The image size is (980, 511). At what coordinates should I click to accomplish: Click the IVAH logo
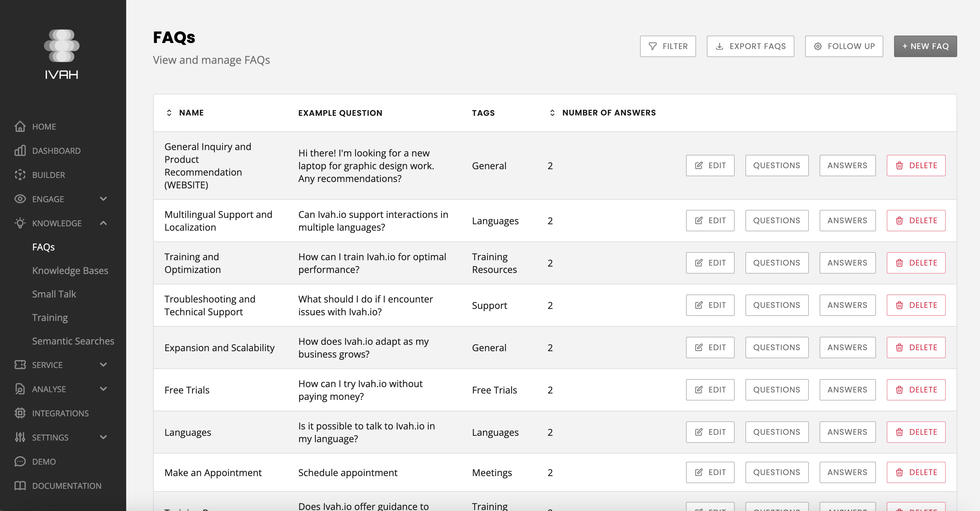(62, 54)
